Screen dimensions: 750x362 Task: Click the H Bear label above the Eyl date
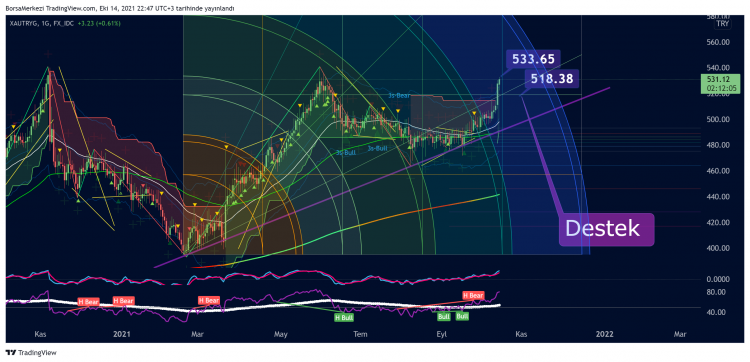tap(473, 296)
